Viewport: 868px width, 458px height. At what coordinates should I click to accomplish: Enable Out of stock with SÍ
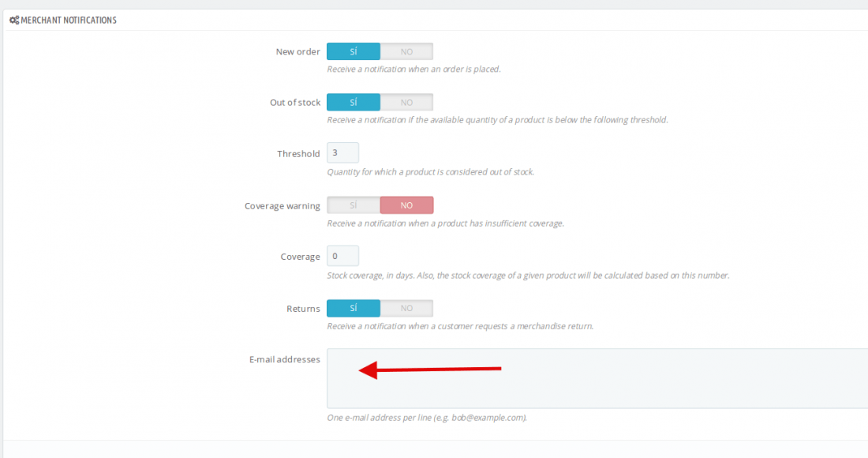354,103
